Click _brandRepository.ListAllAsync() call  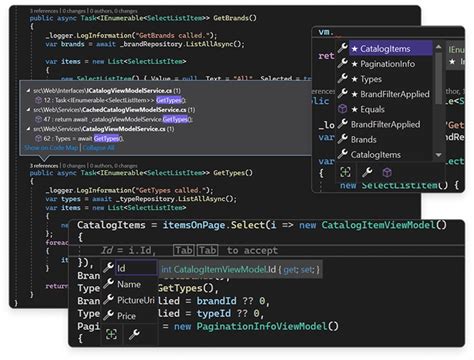tap(182, 44)
